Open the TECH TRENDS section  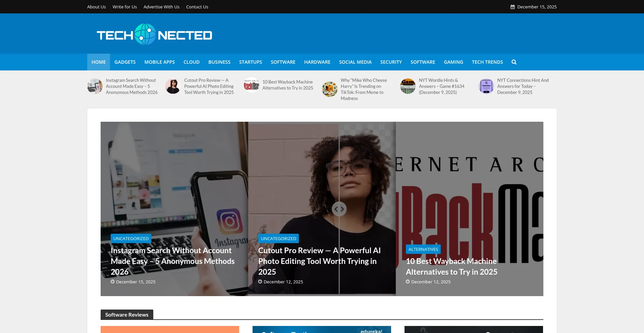(487, 62)
